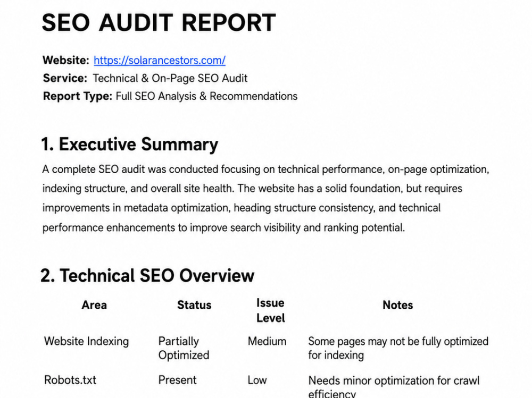The height and width of the screenshot is (398, 532).
Task: Click the Service label text
Action: click(65, 78)
